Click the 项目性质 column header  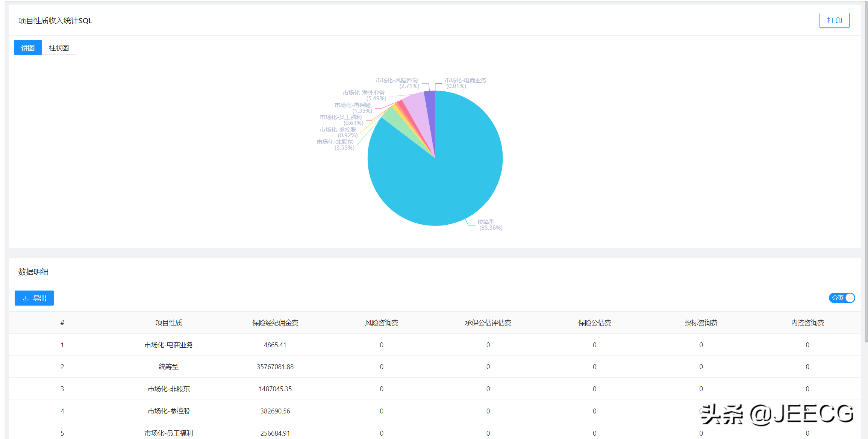click(x=168, y=322)
